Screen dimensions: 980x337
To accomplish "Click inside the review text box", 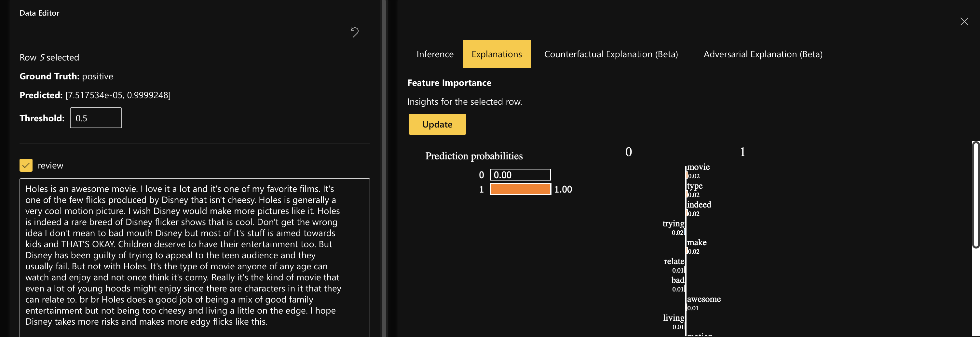I will [194, 255].
